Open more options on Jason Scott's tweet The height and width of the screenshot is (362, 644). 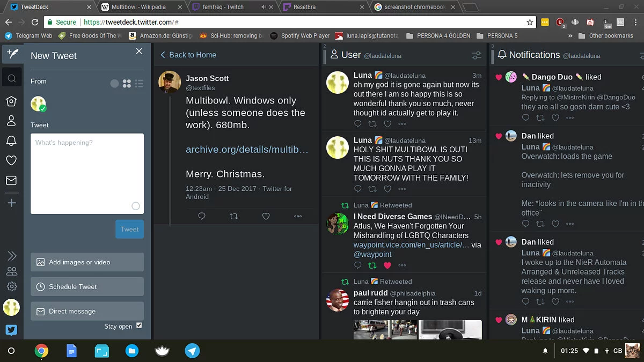click(298, 216)
